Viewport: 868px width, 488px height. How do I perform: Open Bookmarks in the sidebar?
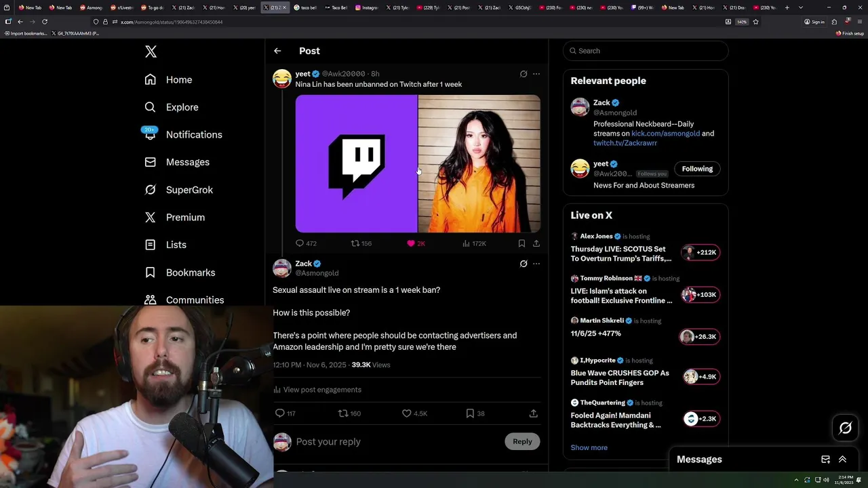pyautogui.click(x=180, y=272)
